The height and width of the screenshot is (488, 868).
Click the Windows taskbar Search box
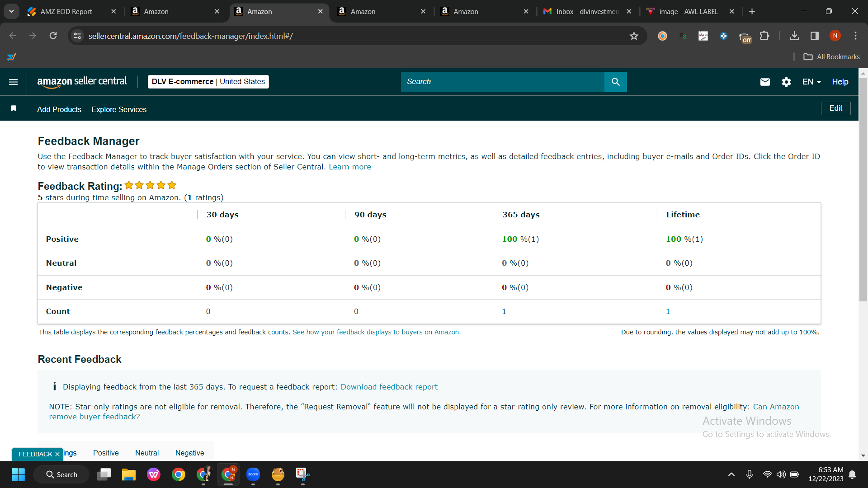point(61,474)
